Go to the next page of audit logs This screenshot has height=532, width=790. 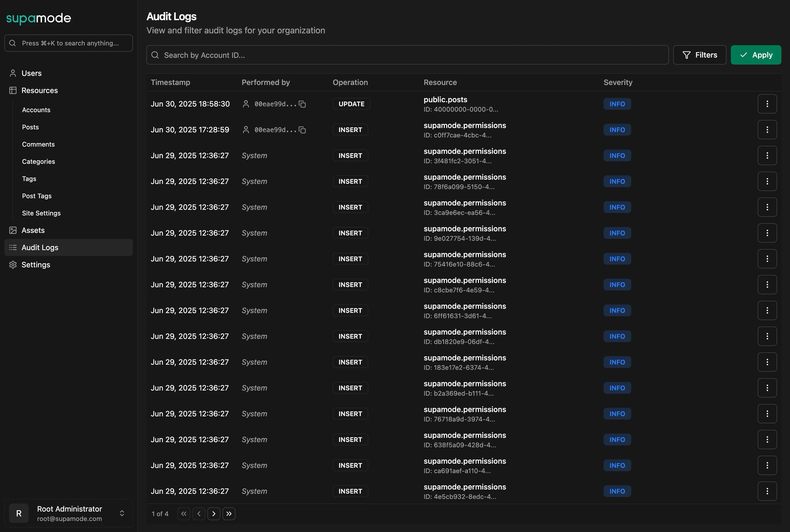(x=214, y=513)
